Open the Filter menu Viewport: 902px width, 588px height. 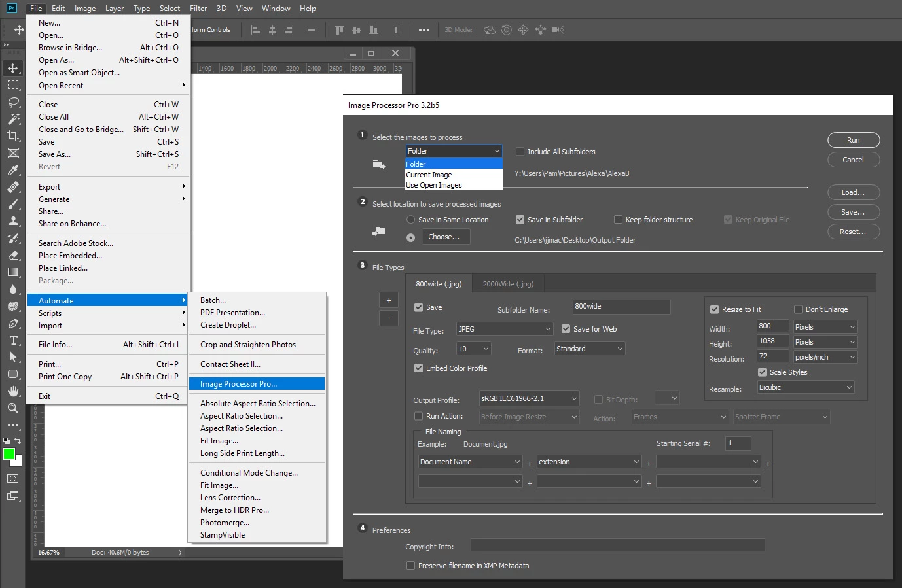pyautogui.click(x=198, y=9)
